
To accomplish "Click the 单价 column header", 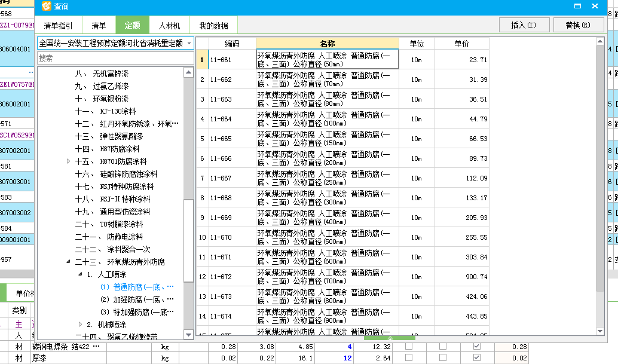I will [462, 43].
